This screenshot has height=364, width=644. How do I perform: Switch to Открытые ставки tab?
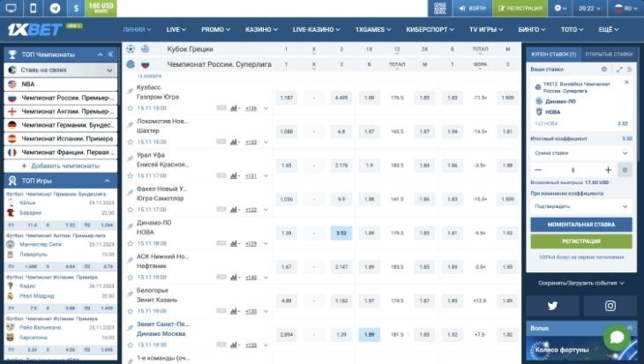point(609,54)
